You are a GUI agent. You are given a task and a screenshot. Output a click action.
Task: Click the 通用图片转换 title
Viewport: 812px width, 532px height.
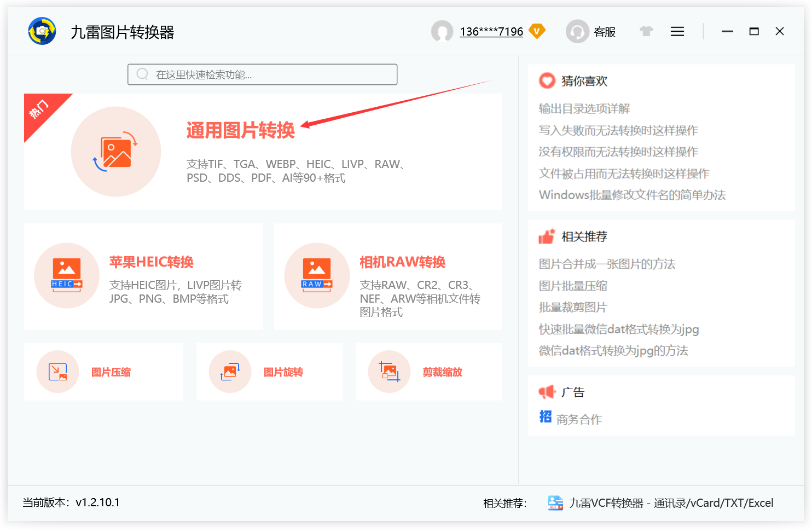pyautogui.click(x=241, y=130)
